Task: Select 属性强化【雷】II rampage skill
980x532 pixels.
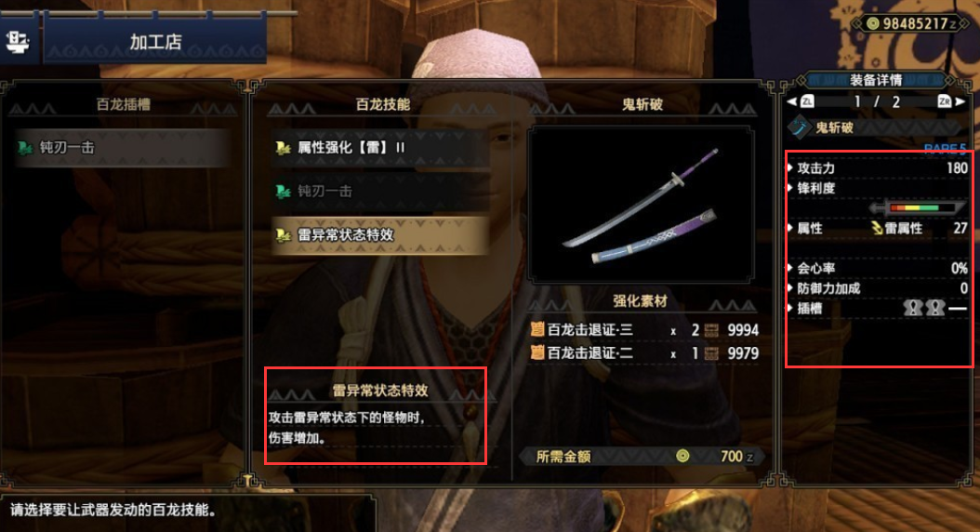Action: click(x=378, y=148)
